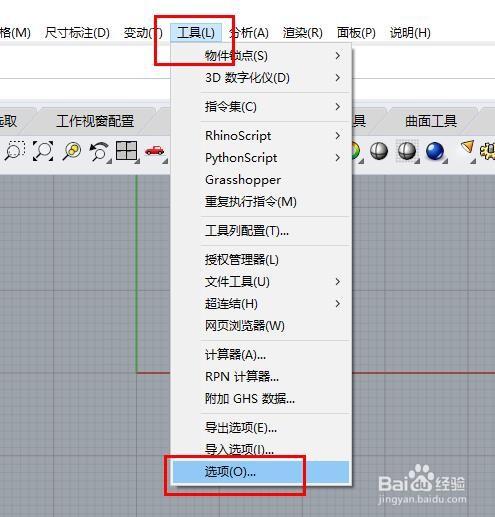495x517 pixels.
Task: Choose 附加 GHS 数据... menu entry
Action: pos(261,399)
